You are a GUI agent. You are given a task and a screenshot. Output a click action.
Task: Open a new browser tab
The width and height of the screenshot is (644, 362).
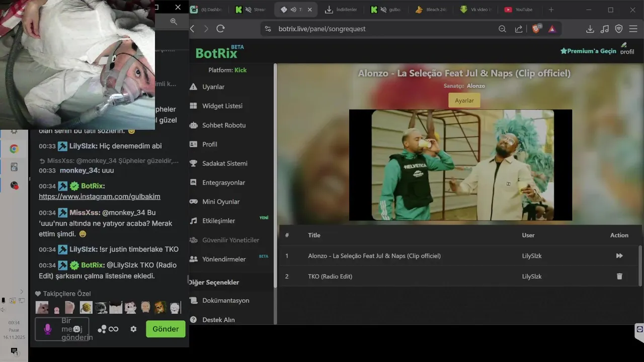pyautogui.click(x=551, y=10)
